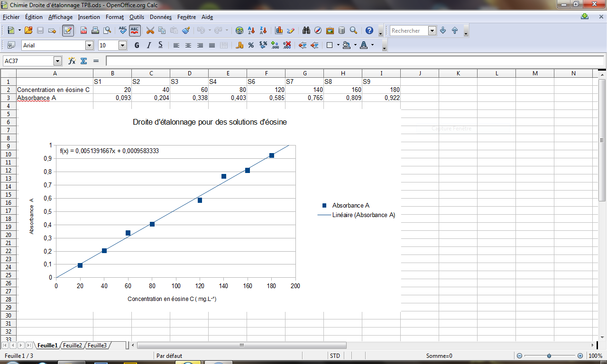Viewport: 607px width, 364px height.
Task: Click the Zoom magnifier icon
Action: [354, 30]
